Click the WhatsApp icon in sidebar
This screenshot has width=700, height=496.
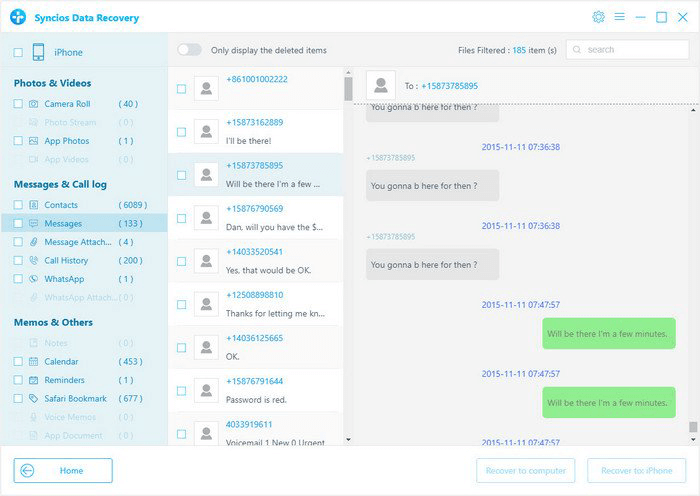tap(33, 279)
